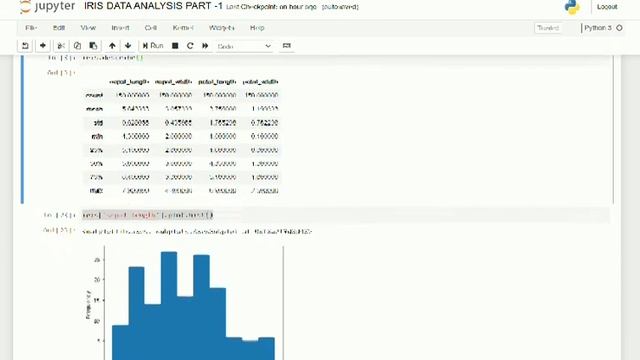Select the mean row label
The width and height of the screenshot is (640, 360).
coord(95,109)
